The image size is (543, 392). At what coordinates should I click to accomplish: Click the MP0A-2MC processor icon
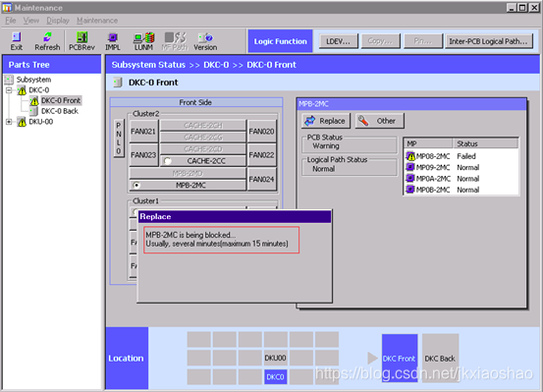point(410,179)
